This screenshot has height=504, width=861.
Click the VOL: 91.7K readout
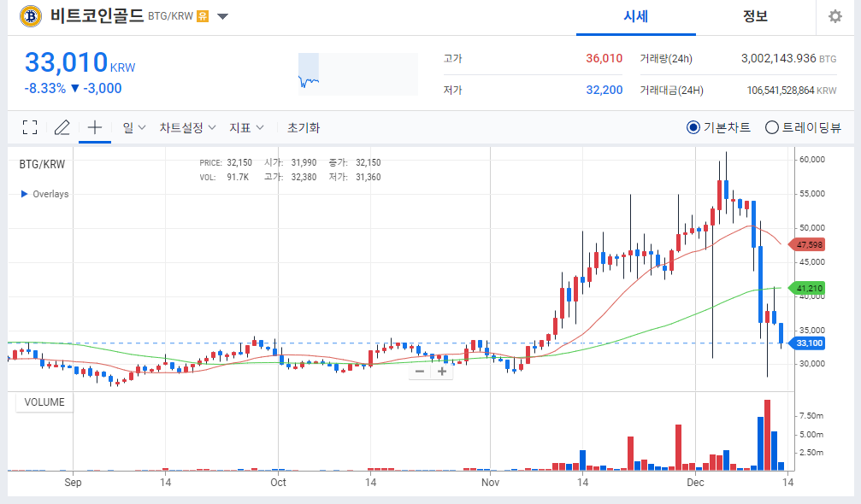pyautogui.click(x=224, y=177)
